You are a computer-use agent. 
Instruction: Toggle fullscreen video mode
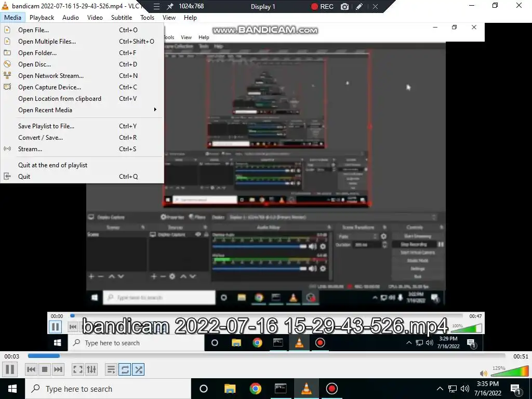[x=78, y=369]
